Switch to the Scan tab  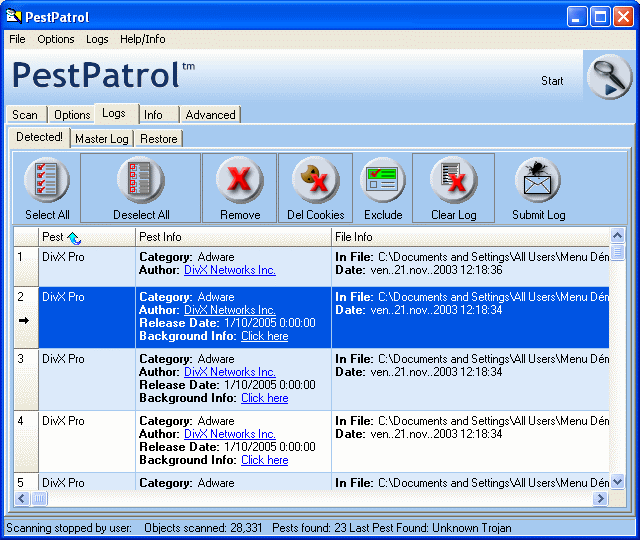coord(25,115)
